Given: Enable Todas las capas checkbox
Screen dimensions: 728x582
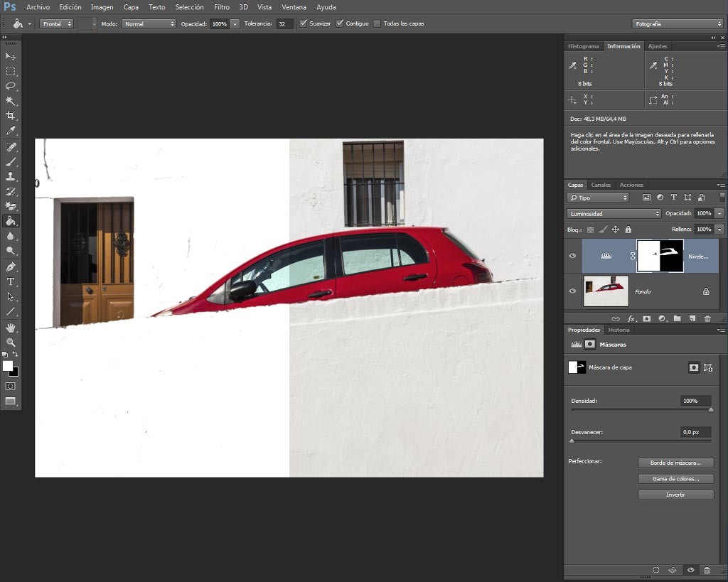Looking at the screenshot, I should click(377, 23).
